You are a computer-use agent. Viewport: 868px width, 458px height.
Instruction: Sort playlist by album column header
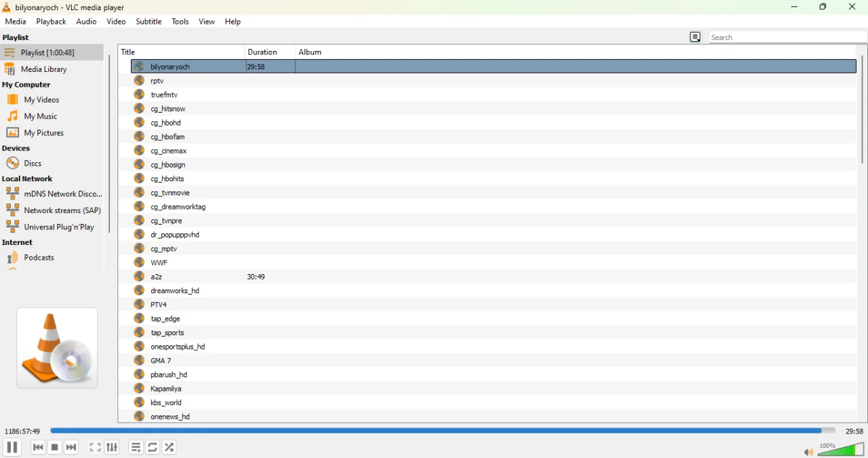coord(576,52)
